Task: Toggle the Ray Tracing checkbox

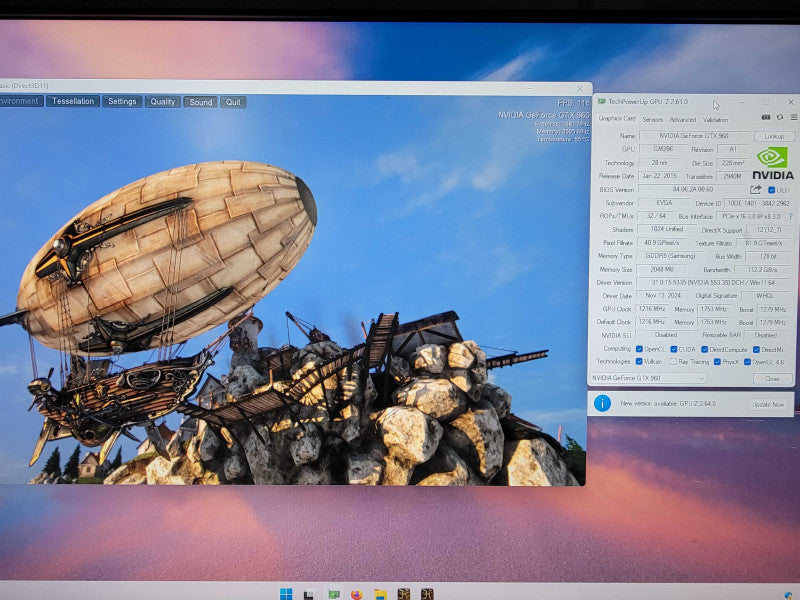Action: tap(673, 362)
